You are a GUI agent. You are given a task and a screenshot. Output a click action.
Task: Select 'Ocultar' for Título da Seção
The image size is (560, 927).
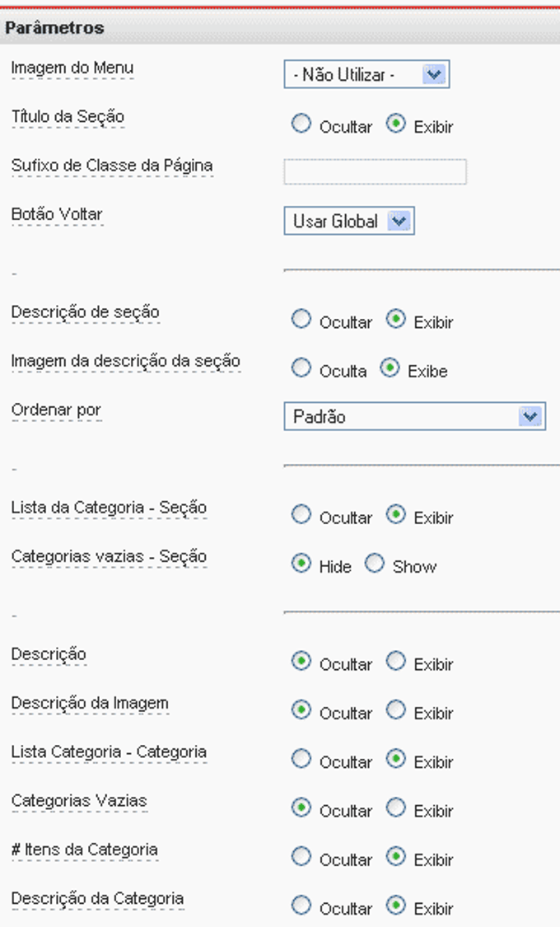tap(301, 124)
